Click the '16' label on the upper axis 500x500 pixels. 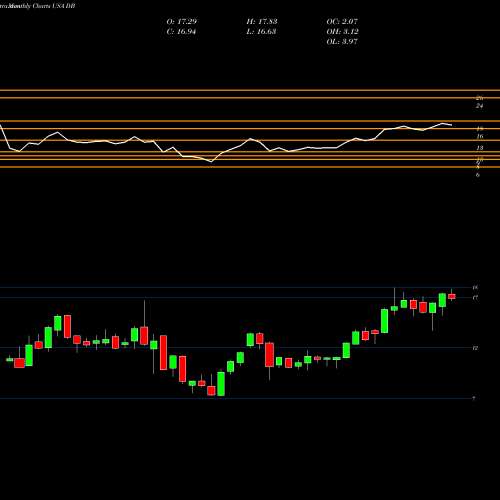pyautogui.click(x=480, y=136)
